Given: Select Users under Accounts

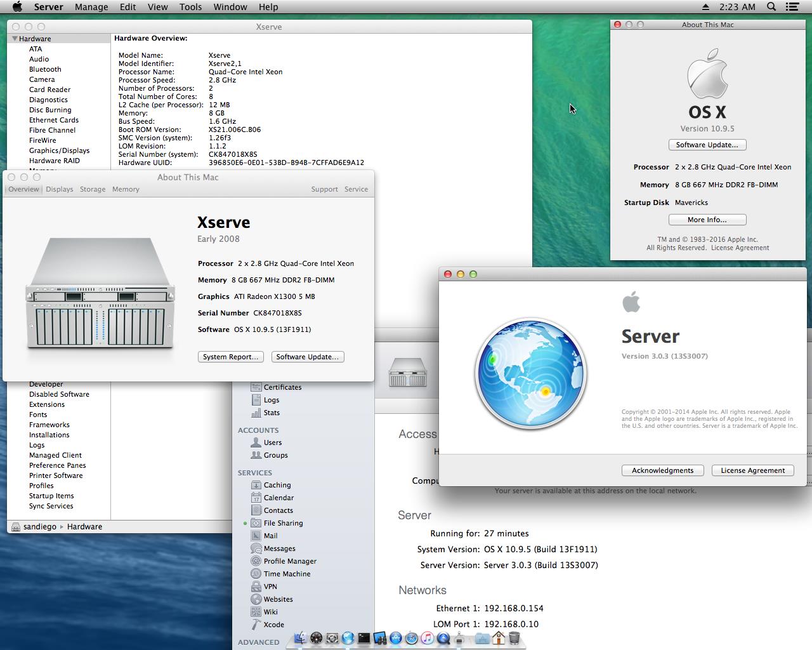Looking at the screenshot, I should (266, 442).
